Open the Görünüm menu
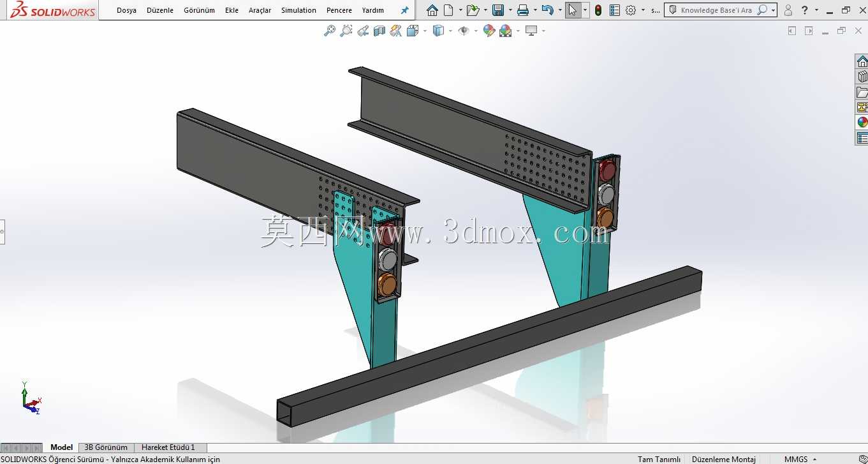This screenshot has height=464, width=868. (x=199, y=10)
